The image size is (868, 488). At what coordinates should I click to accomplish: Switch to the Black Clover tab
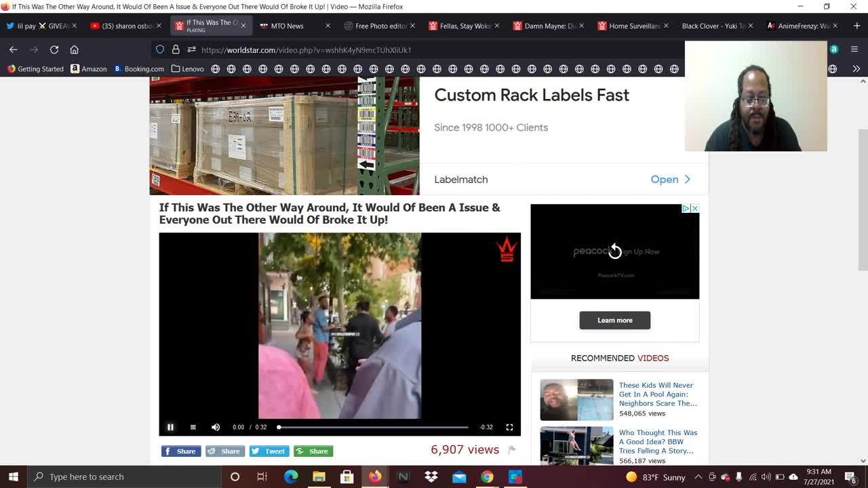point(718,26)
